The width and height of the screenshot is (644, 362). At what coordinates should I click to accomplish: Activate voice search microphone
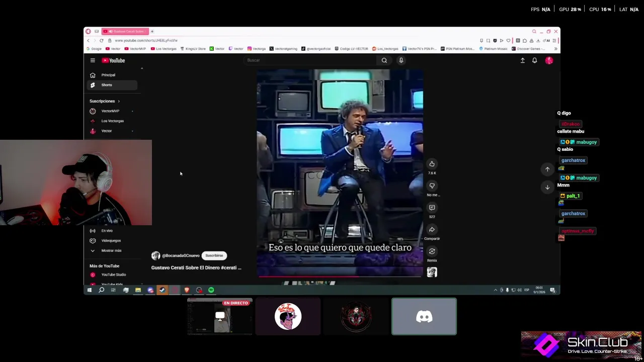click(x=401, y=60)
